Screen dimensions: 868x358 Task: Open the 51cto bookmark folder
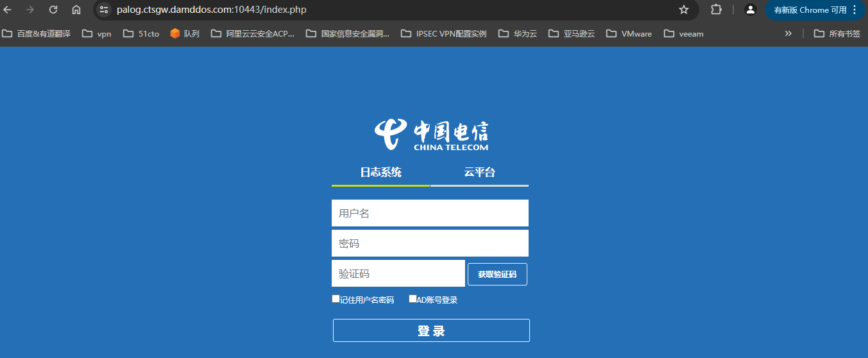point(141,33)
